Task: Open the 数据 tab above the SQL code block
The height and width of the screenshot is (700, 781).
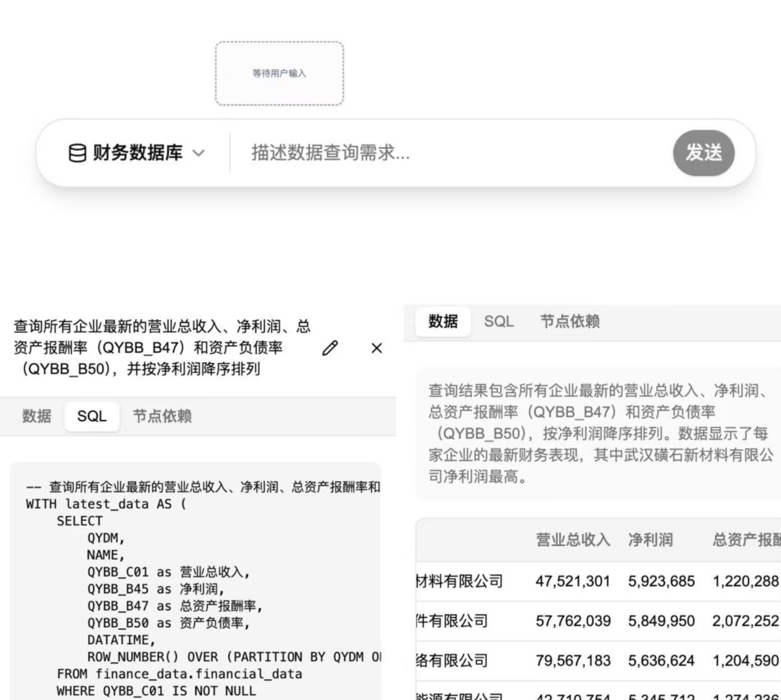Action: 37,416
